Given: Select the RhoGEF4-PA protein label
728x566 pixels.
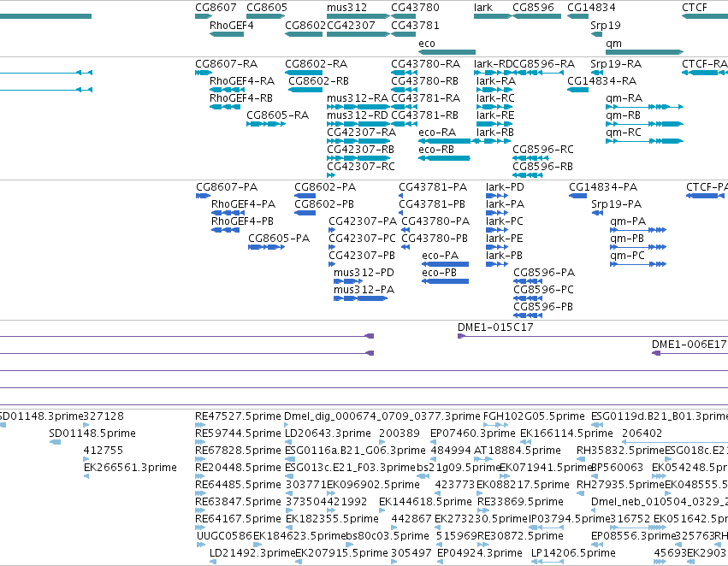Looking at the screenshot, I should coord(243,204).
